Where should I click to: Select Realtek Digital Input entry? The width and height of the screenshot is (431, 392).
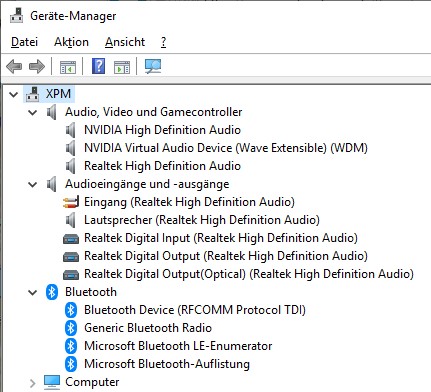pos(221,238)
